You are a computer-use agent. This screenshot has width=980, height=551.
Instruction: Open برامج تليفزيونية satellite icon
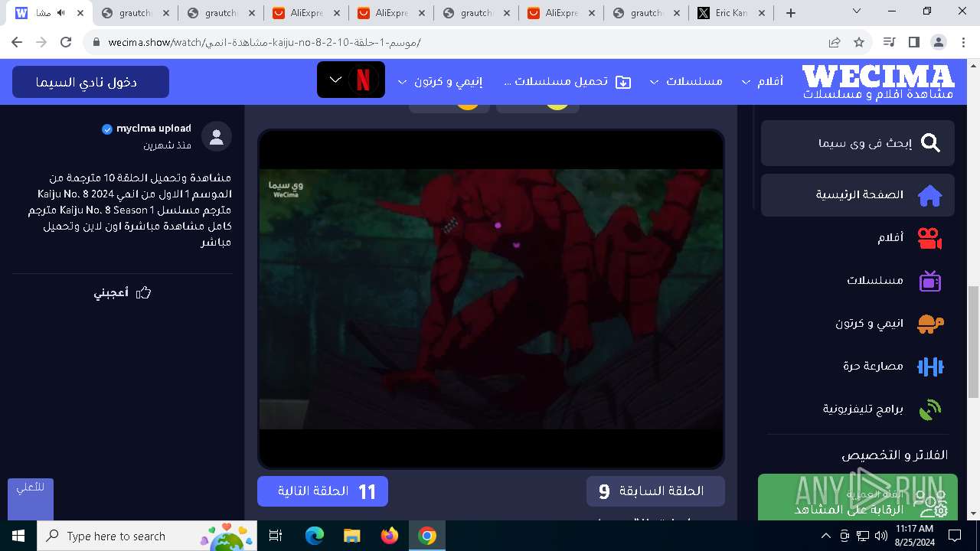929,409
